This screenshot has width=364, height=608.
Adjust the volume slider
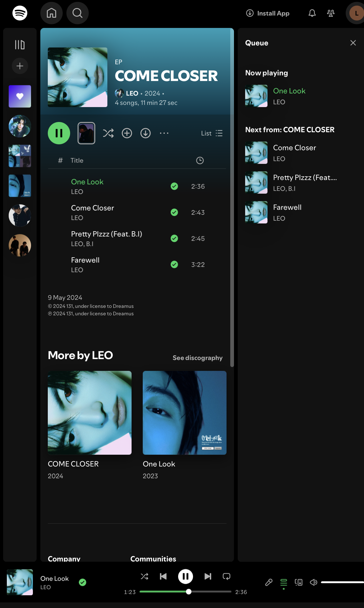click(342, 582)
